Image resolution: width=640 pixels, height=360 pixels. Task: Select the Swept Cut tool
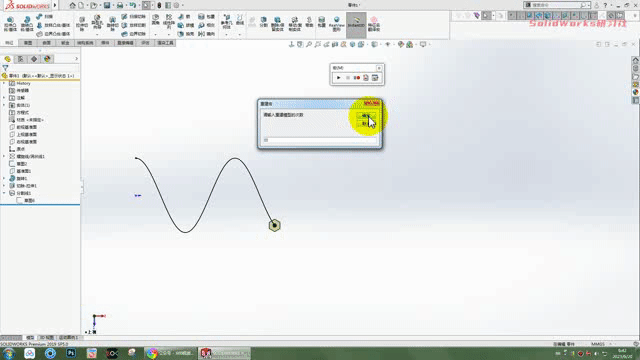tap(133, 16)
